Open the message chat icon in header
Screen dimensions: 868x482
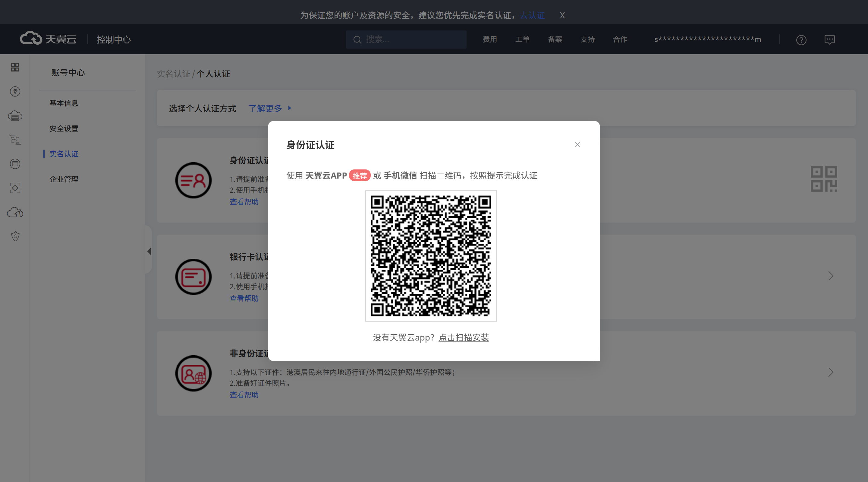pos(829,40)
